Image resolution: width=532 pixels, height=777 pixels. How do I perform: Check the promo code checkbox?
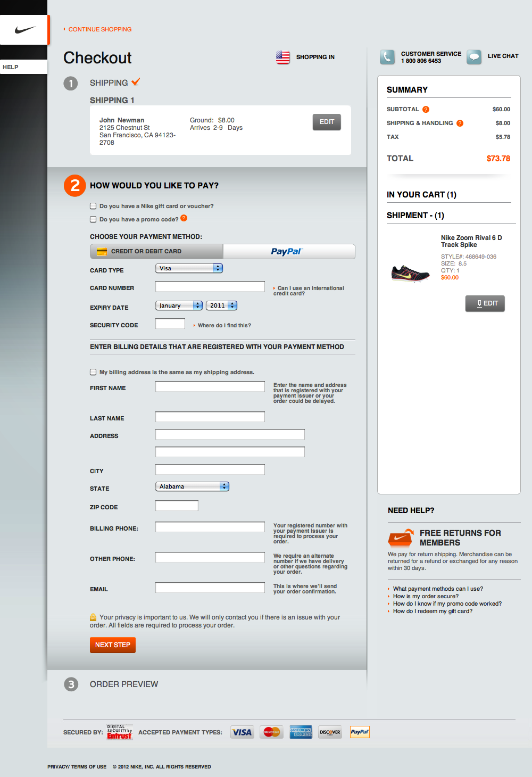pyautogui.click(x=93, y=219)
